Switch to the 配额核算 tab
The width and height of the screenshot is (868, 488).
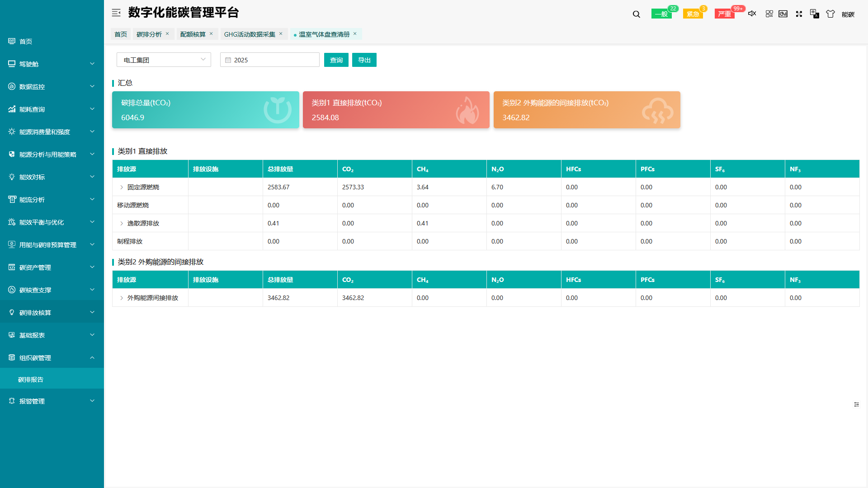[193, 34]
